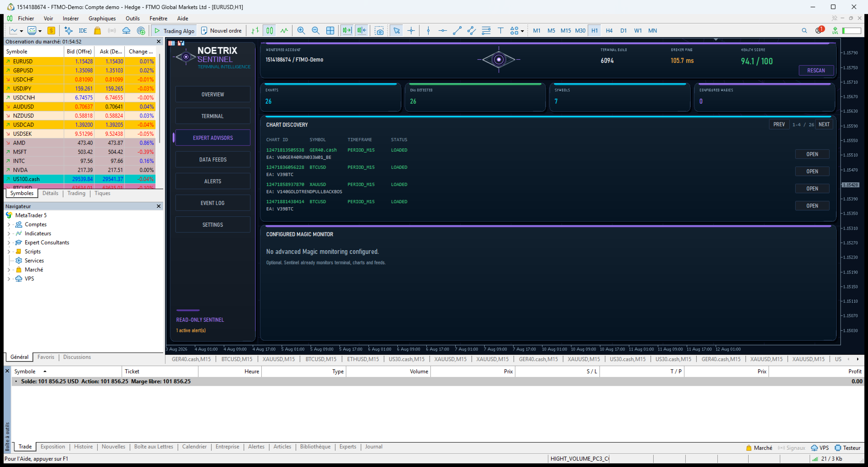Open the EVENT LOG section in Sentinel

pos(212,203)
